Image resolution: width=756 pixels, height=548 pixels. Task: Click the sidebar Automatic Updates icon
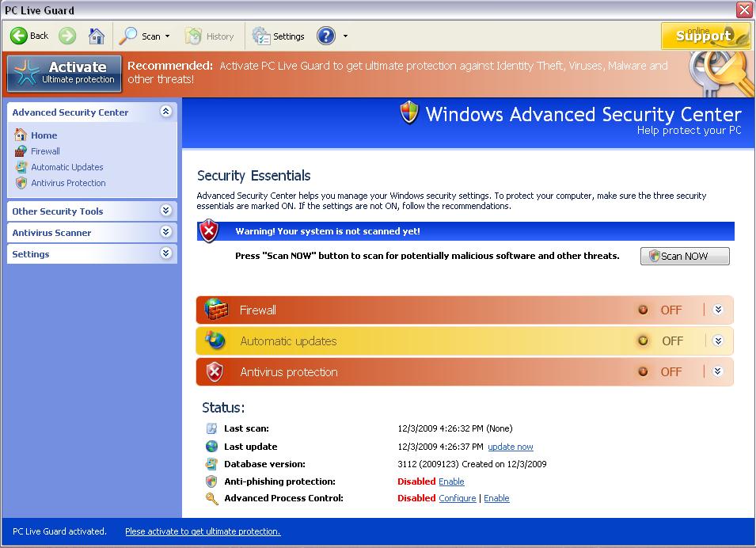tap(21, 167)
